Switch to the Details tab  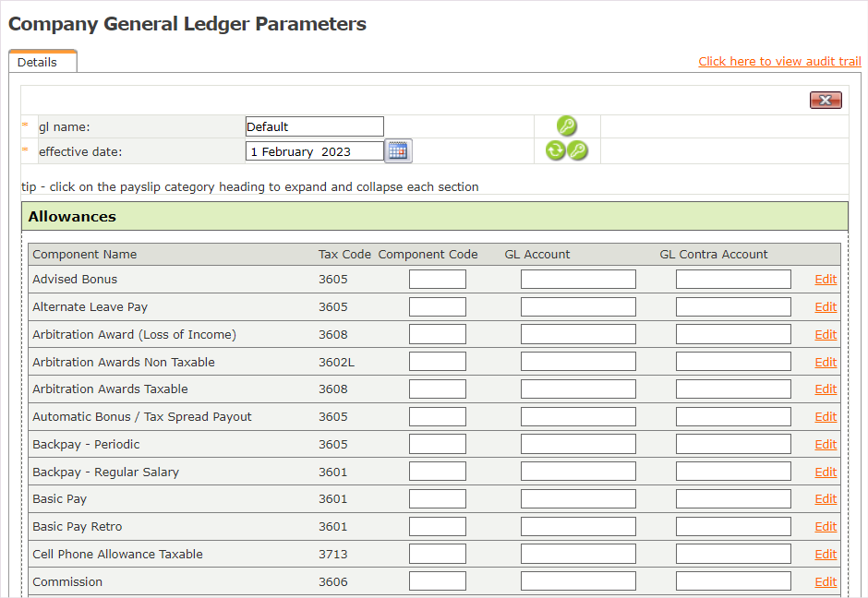38,63
